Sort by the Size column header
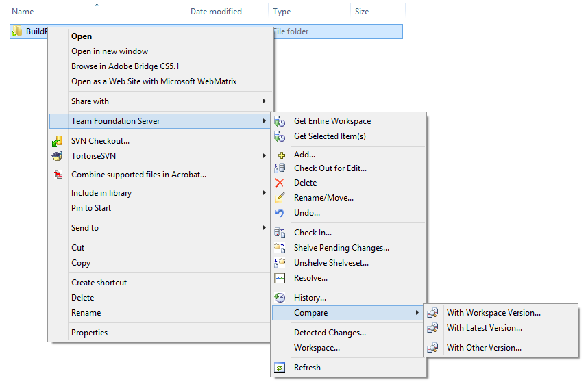 click(361, 12)
